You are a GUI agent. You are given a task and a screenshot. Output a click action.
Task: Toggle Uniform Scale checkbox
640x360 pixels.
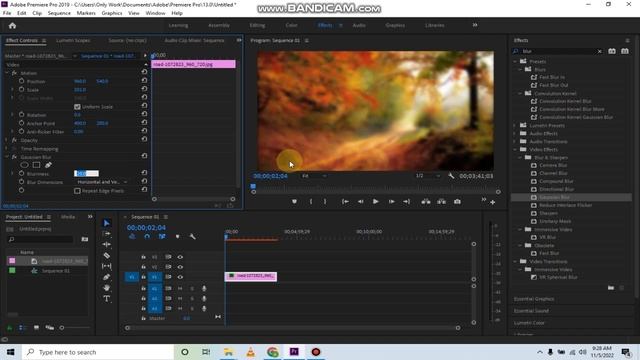point(77,107)
